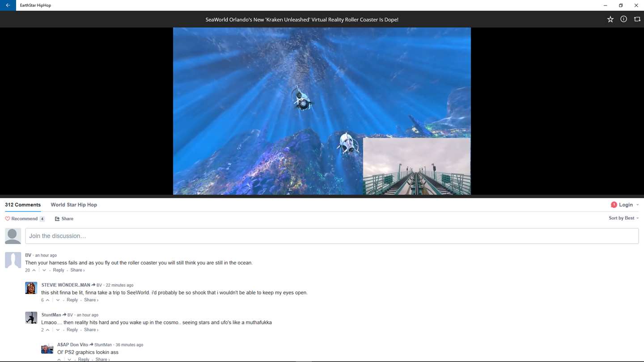
Task: Open the info icon in top bar
Action: click(623, 19)
